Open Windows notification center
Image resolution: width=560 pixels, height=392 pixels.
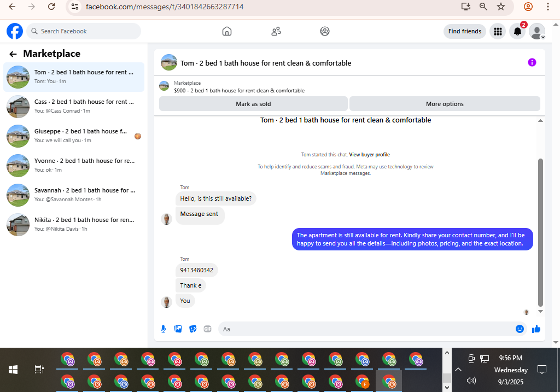coord(542,370)
